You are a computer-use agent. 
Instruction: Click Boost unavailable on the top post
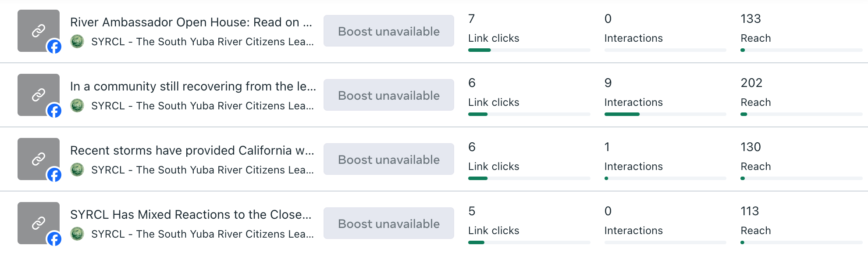click(388, 31)
